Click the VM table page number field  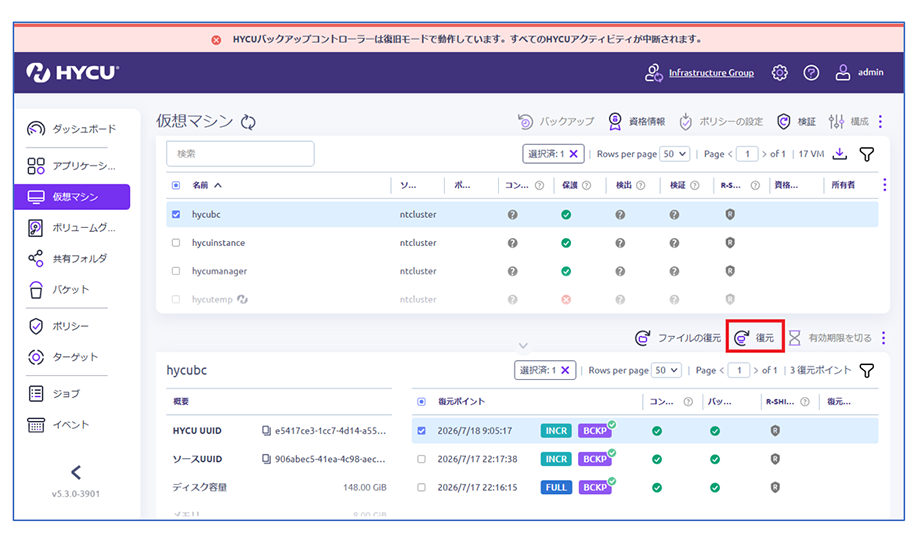pos(747,154)
